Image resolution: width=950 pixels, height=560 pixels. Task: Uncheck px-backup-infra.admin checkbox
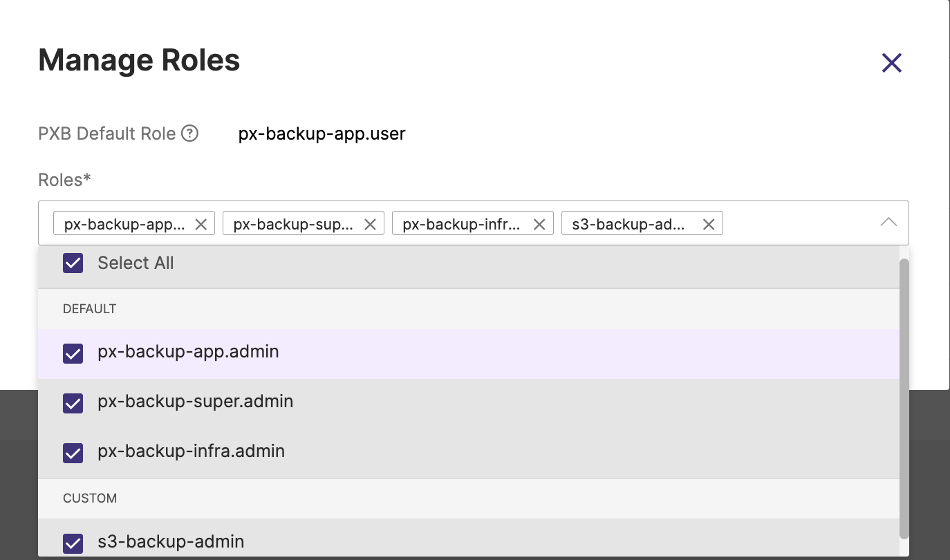[x=73, y=453]
